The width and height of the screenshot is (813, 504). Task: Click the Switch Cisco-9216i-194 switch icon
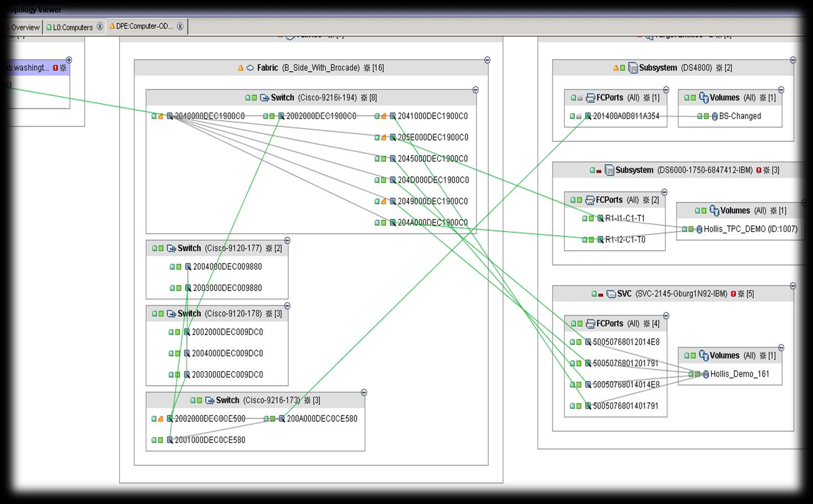click(264, 98)
